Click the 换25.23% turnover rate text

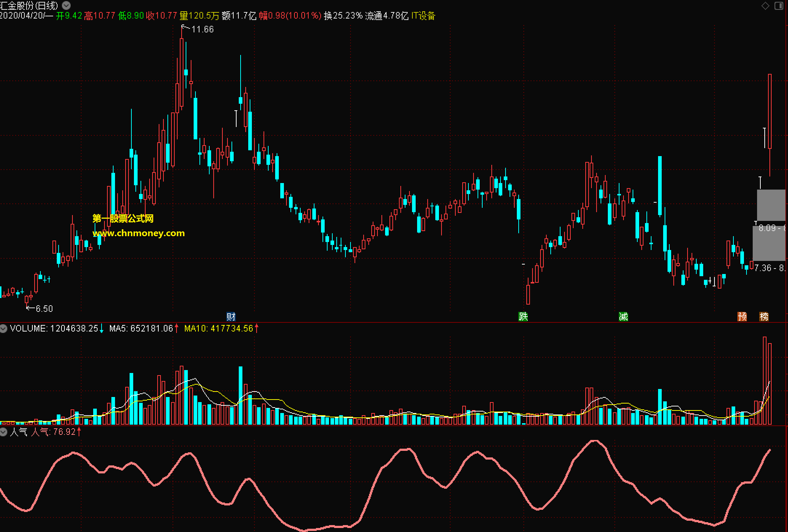click(x=343, y=16)
